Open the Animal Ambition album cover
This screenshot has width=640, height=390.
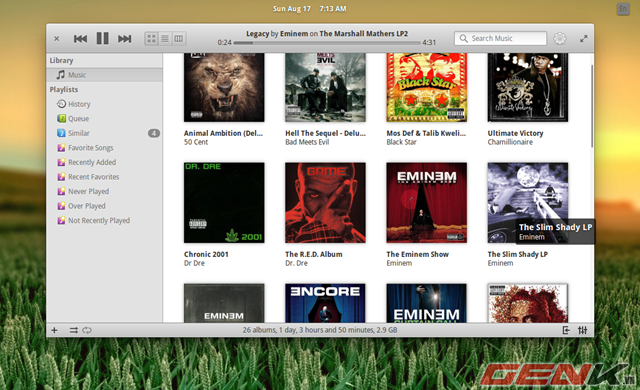coord(224,87)
